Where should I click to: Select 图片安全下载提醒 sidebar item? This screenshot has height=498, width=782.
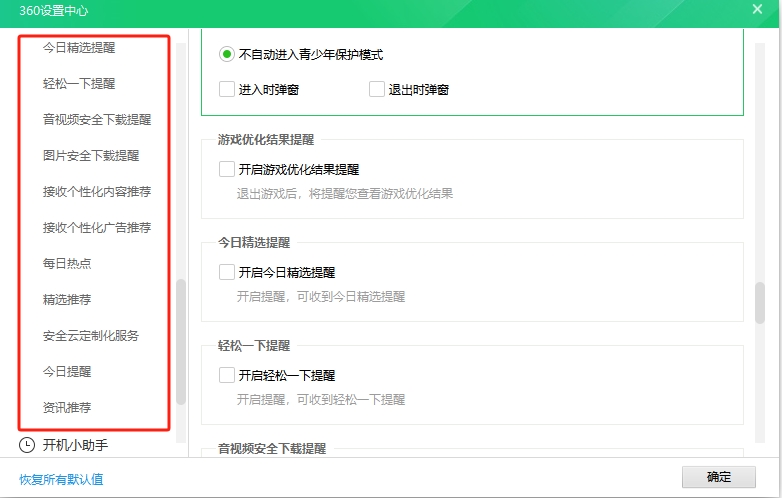[91, 156]
